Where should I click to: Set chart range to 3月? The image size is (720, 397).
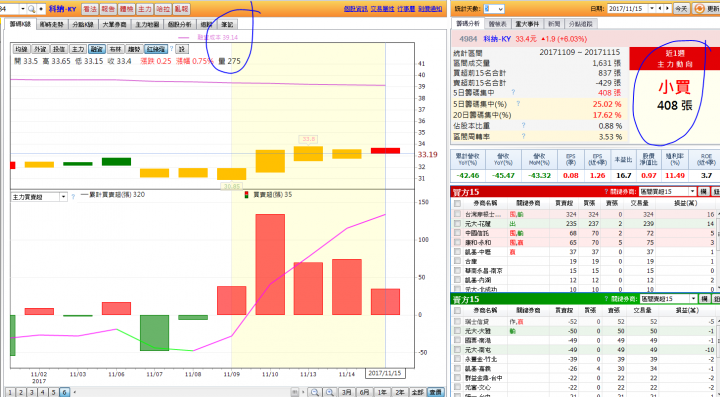[x=347, y=392]
